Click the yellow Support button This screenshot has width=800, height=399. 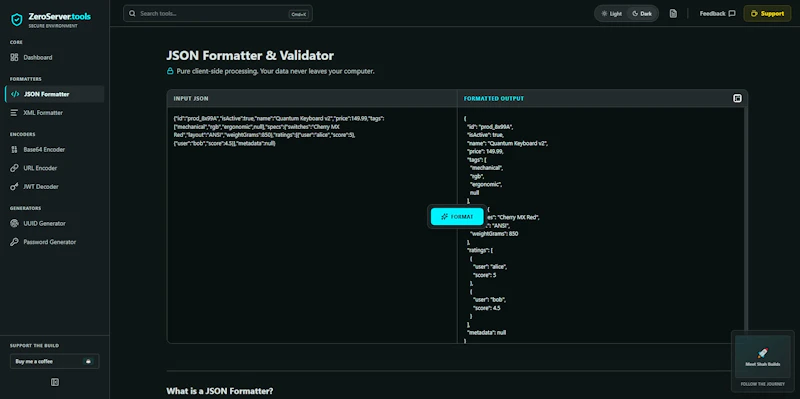(x=767, y=14)
